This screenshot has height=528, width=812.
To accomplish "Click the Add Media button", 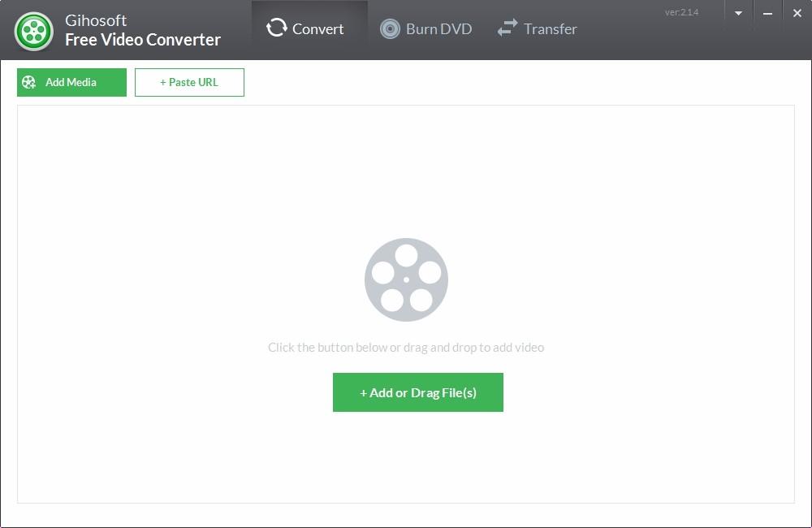I will 71,82.
